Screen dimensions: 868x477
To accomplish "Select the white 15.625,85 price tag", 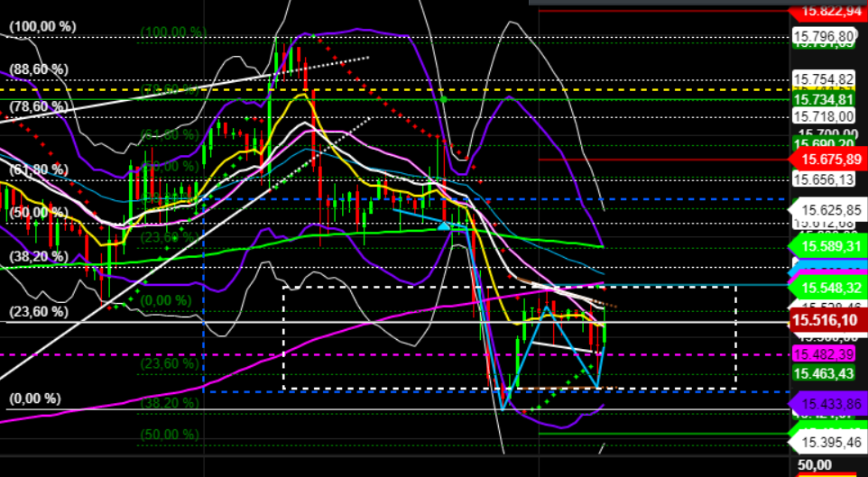I will point(828,210).
